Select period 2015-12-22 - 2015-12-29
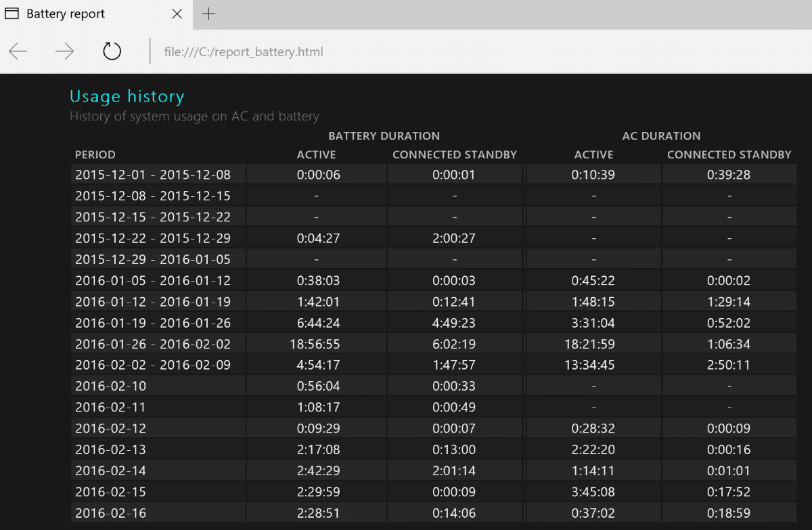The image size is (812, 530). (x=153, y=238)
